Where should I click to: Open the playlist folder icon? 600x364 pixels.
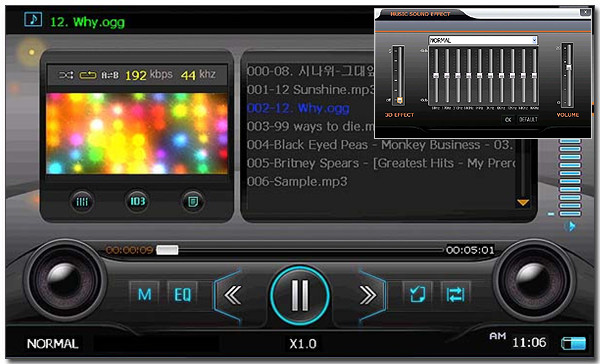click(417, 294)
